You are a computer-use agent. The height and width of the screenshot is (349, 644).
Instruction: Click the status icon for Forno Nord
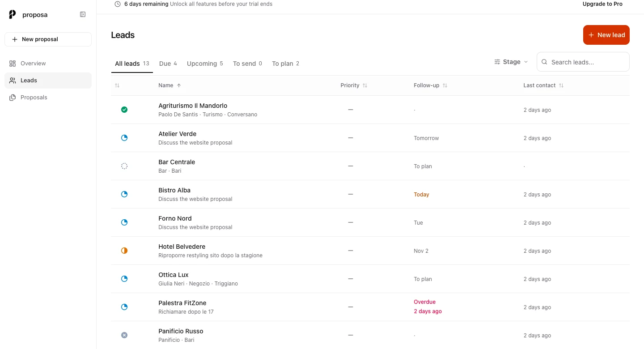[124, 222]
